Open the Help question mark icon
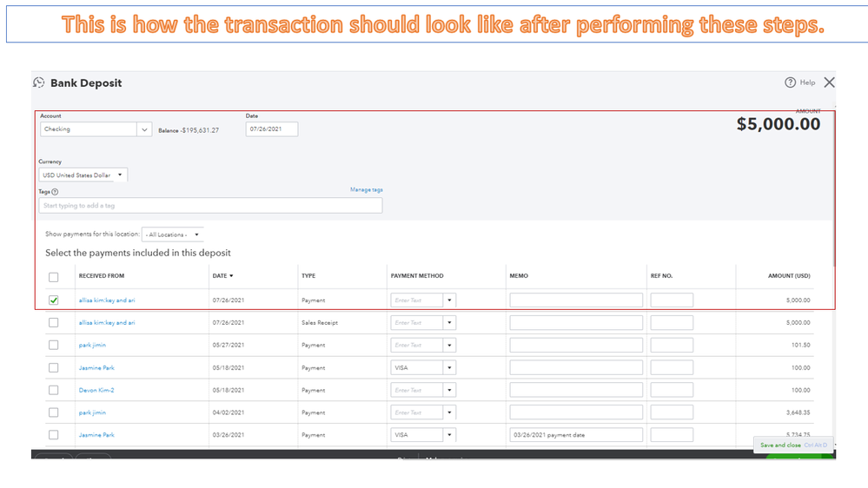Image resolution: width=868 pixels, height=488 pixels. tap(790, 82)
